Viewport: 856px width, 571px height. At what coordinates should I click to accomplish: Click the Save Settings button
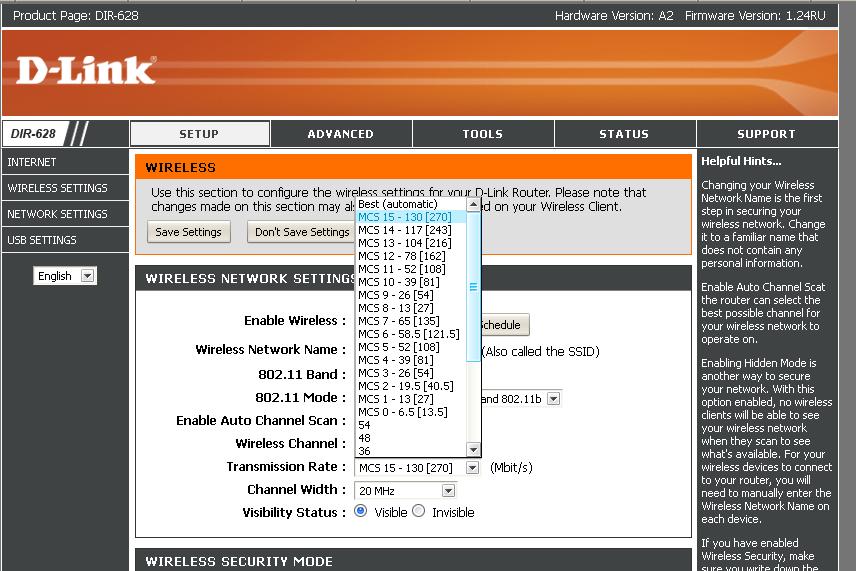pos(188,232)
